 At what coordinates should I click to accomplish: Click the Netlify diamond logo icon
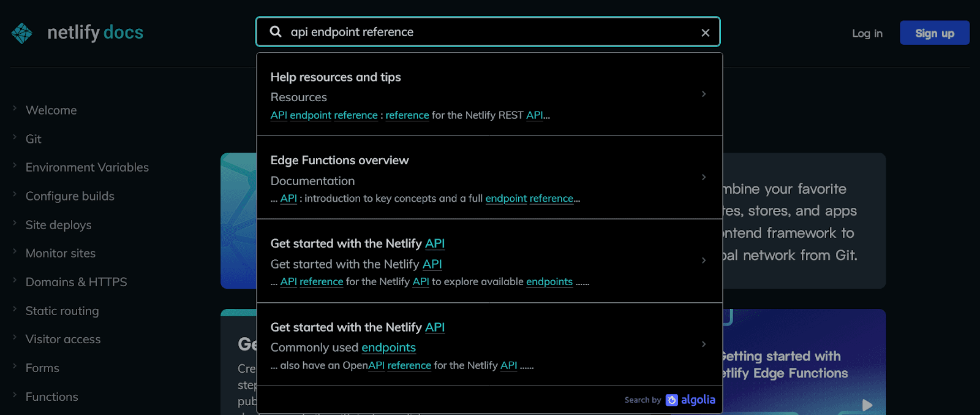pos(22,33)
